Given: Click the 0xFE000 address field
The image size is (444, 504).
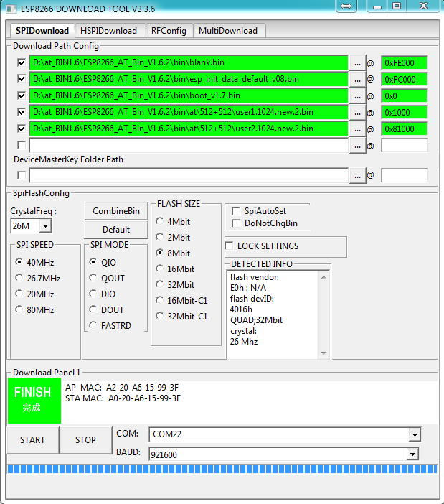Looking at the screenshot, I should 405,63.
